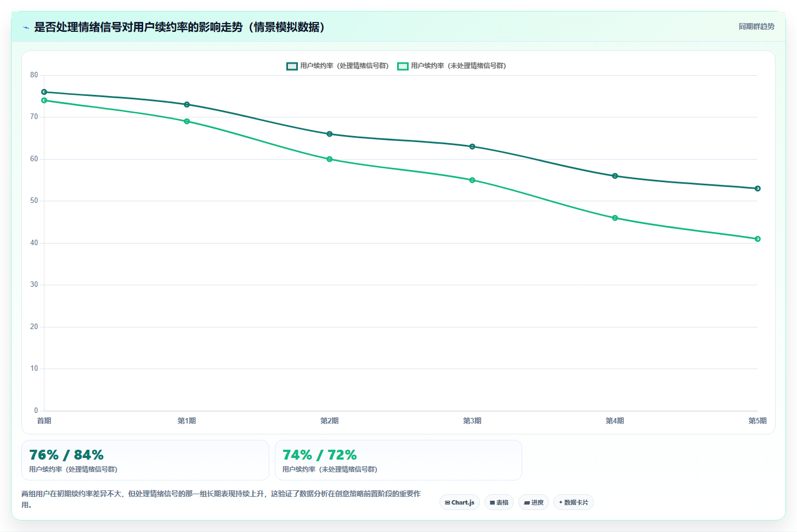The width and height of the screenshot is (797, 532).
Task: Click the x-axis label 第3期
Action: tap(472, 421)
